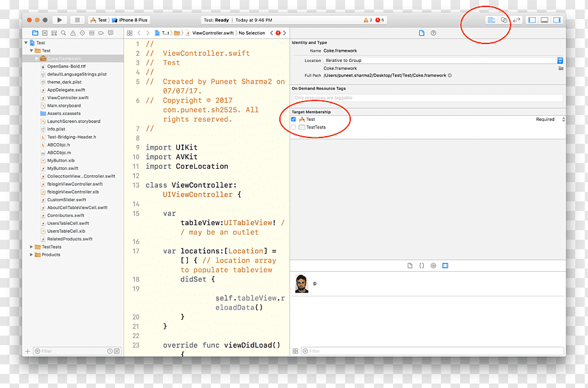Open the Issue navigator

pyautogui.click(x=73, y=33)
